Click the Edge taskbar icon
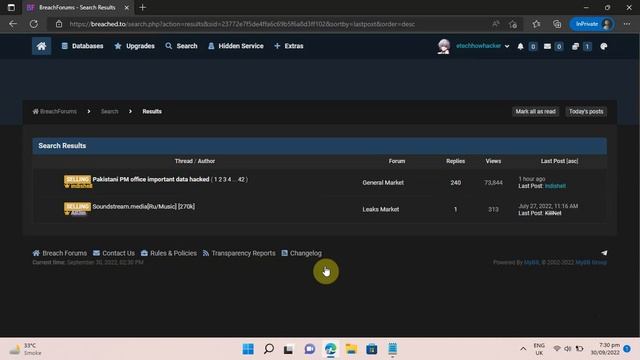This screenshot has height=360, width=640. [330, 349]
